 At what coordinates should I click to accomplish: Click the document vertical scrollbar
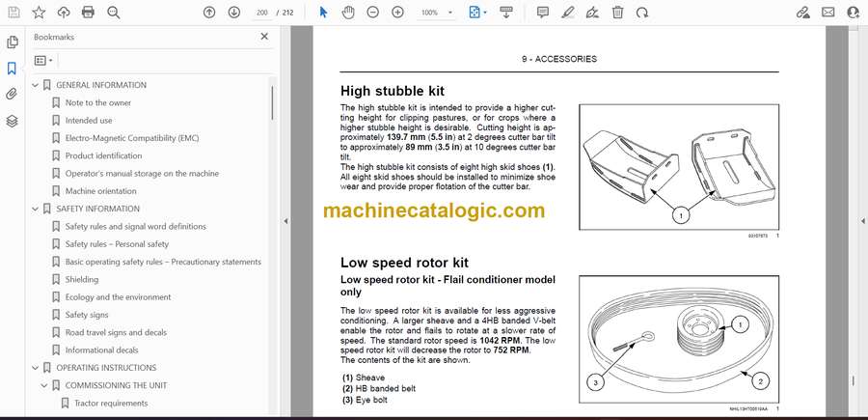[x=853, y=380]
